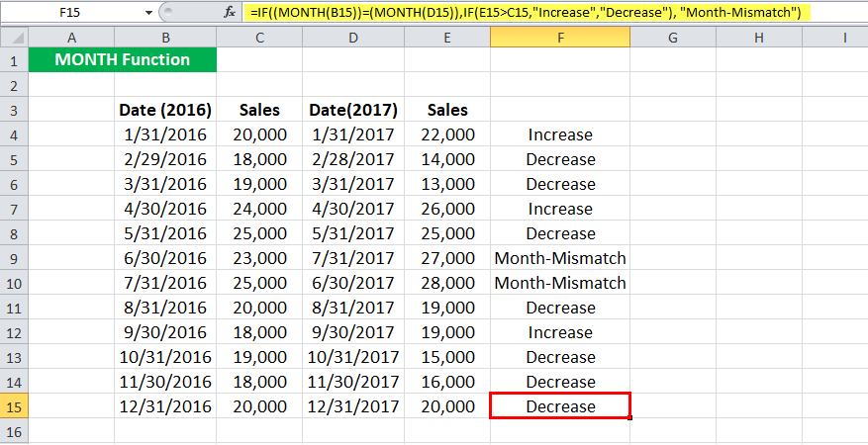Click the 'Increase' result in row 12
This screenshot has height=445, width=868.
pyautogui.click(x=560, y=332)
